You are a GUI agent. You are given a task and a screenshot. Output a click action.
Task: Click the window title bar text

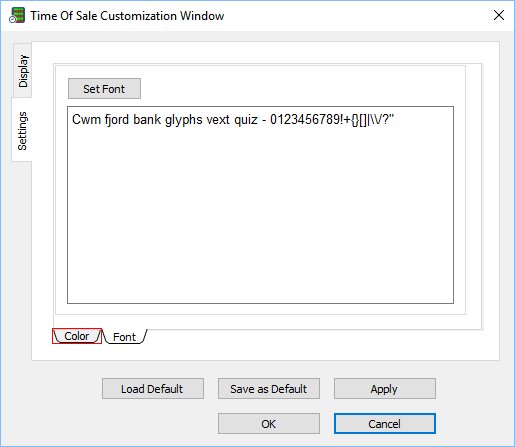127,16
